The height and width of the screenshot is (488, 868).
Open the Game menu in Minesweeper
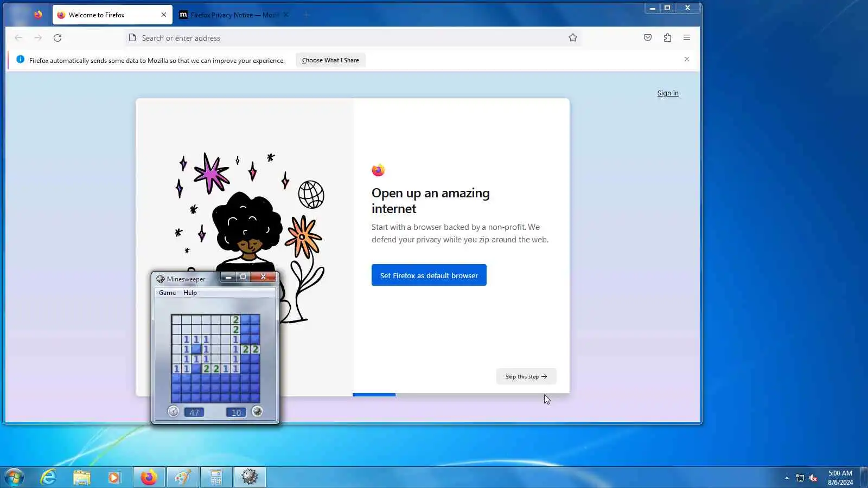pyautogui.click(x=167, y=293)
